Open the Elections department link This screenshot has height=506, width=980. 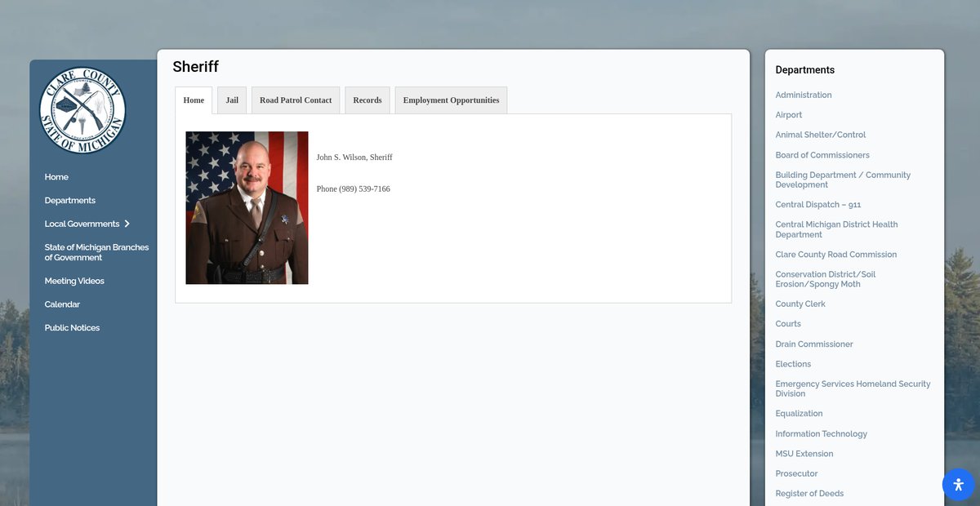click(793, 364)
